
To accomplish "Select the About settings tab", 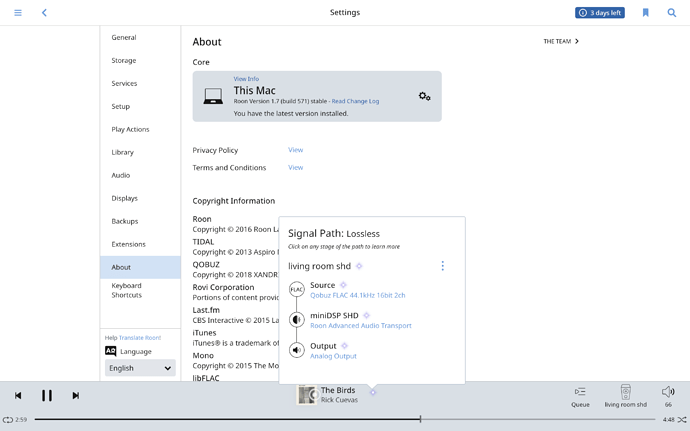I will pos(140,267).
